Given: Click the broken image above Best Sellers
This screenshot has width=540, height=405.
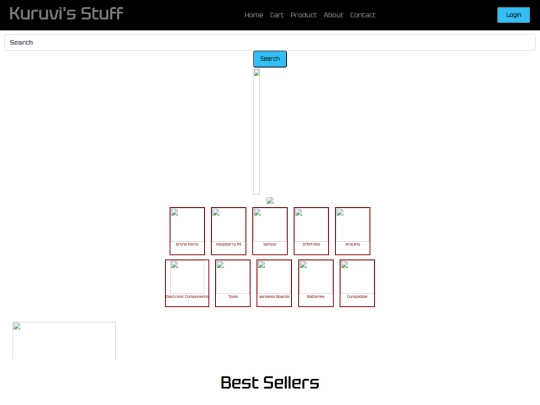Looking at the screenshot, I should point(64,341).
